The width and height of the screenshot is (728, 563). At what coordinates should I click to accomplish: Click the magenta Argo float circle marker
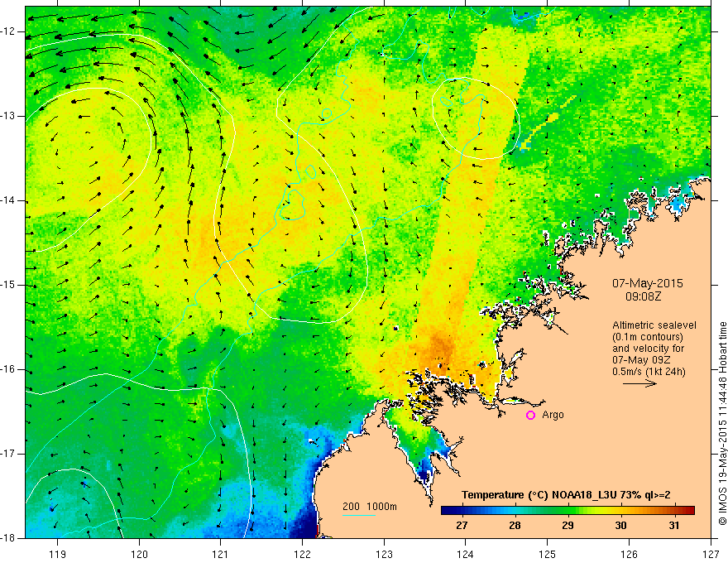530,416
